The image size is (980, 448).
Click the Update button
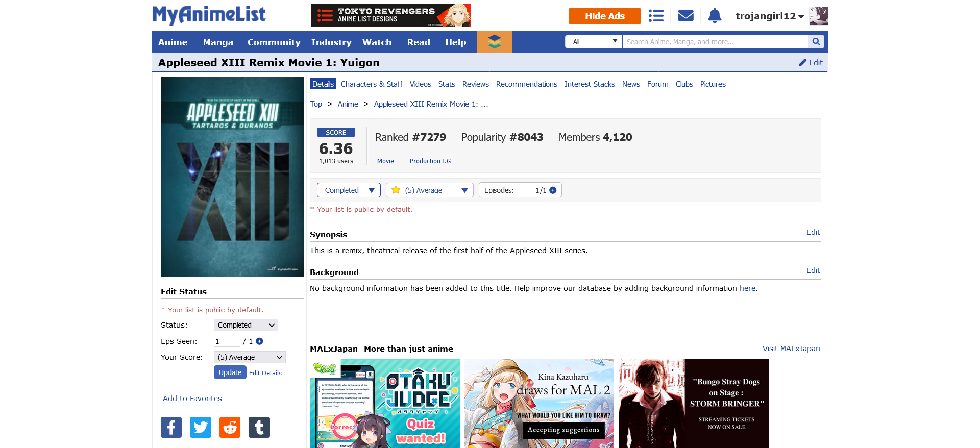coord(230,372)
